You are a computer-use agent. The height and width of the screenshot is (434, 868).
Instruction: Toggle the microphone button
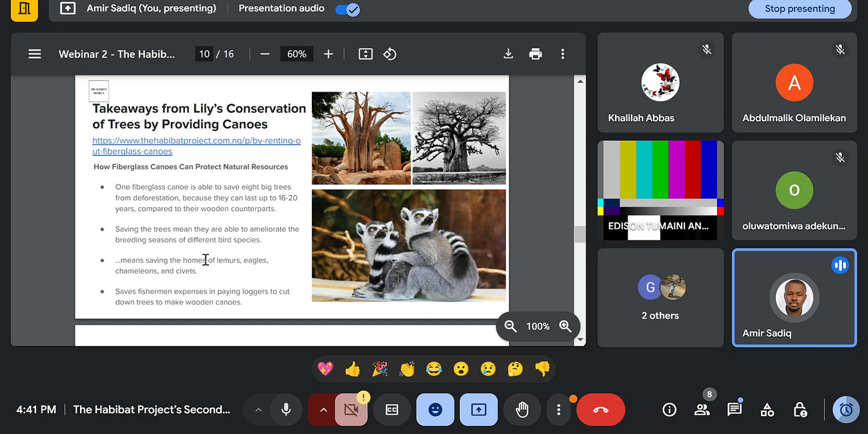click(x=286, y=410)
